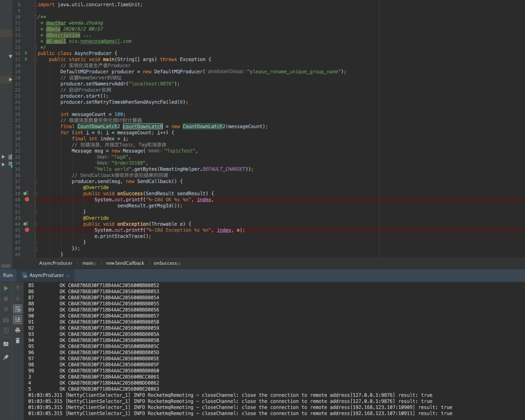The width and height of the screenshot is (525, 420).
Task: Click the Pause output icon
Action: (x=6, y=309)
